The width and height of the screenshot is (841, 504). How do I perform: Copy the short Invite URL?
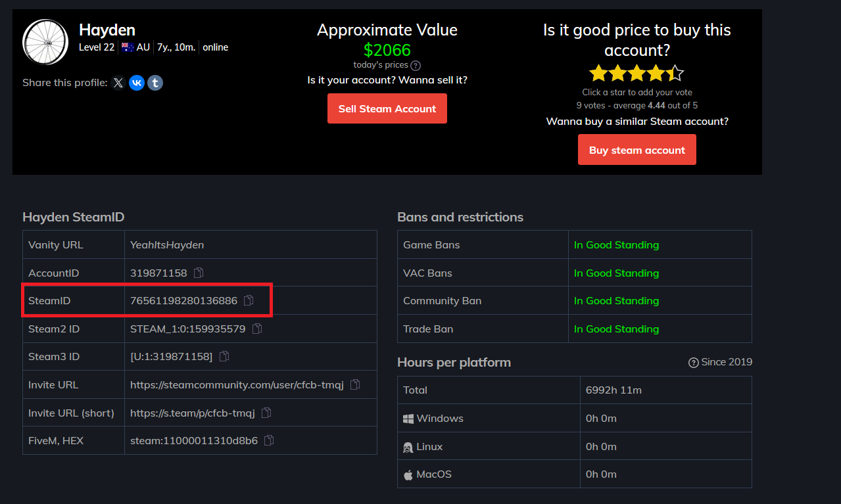pos(266,412)
